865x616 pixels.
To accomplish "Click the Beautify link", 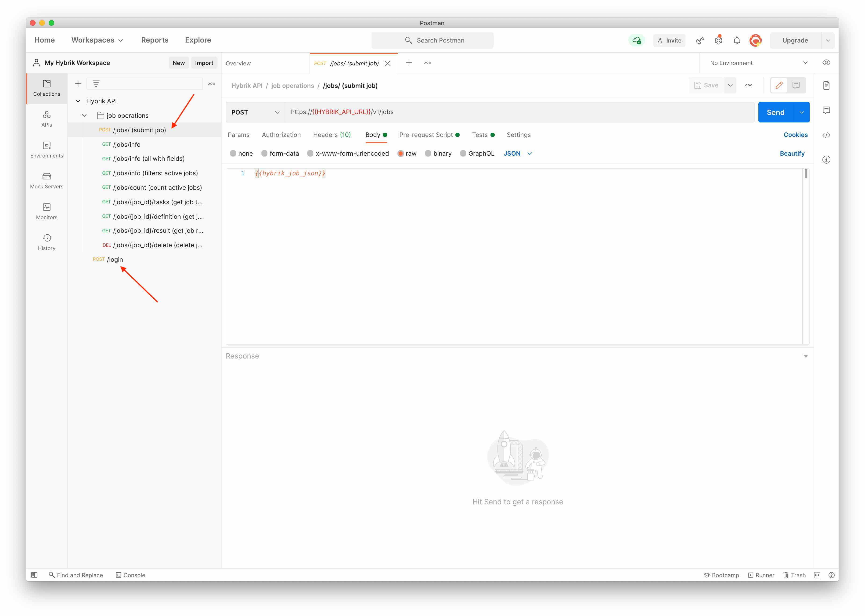I will tap(792, 153).
